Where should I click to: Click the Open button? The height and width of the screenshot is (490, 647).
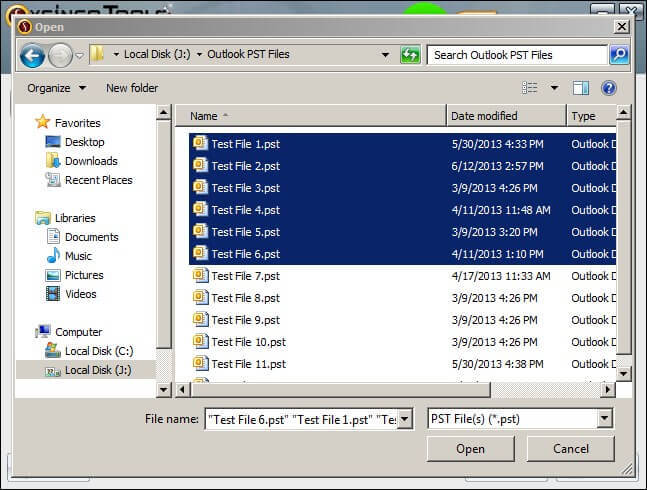[x=470, y=449]
